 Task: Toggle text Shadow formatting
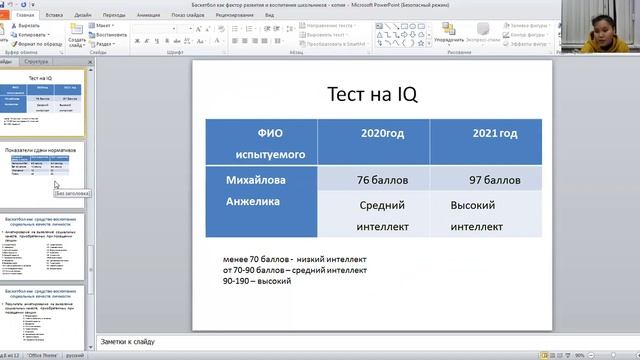tap(167, 41)
